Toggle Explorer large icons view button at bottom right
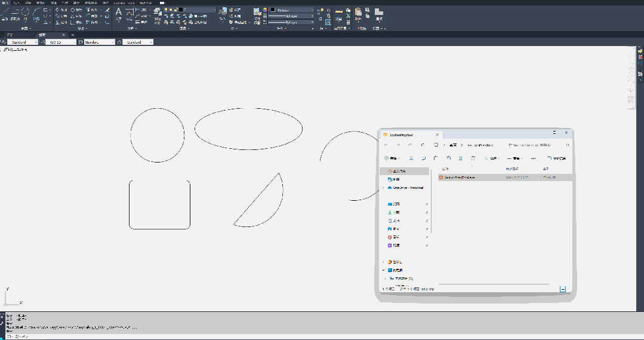Image resolution: width=644 pixels, height=340 pixels. 563,289
